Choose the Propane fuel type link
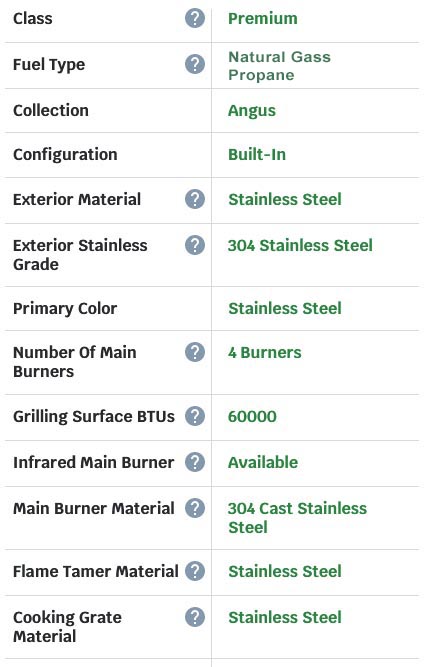This screenshot has height=667, width=430. click(x=261, y=75)
